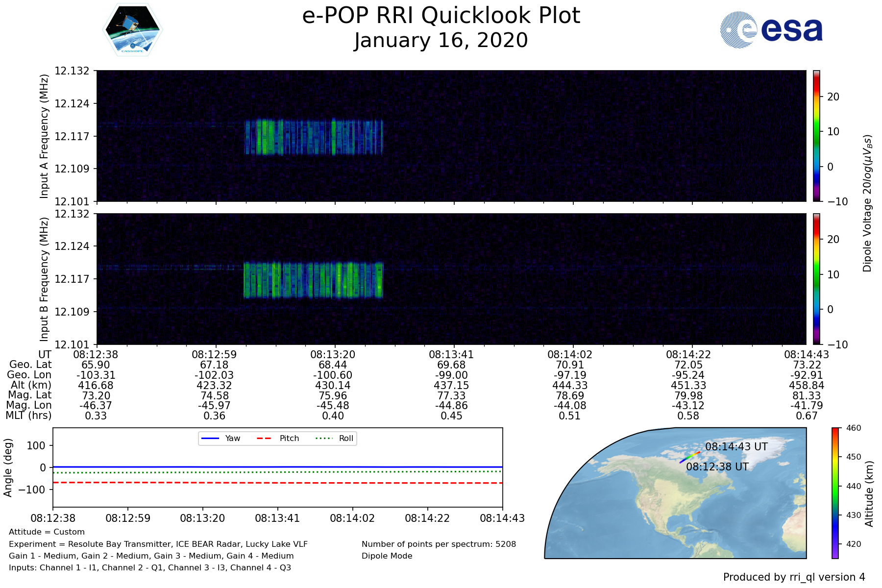
Task: Click the red dashed Pitch legend entry
Action: click(x=278, y=438)
